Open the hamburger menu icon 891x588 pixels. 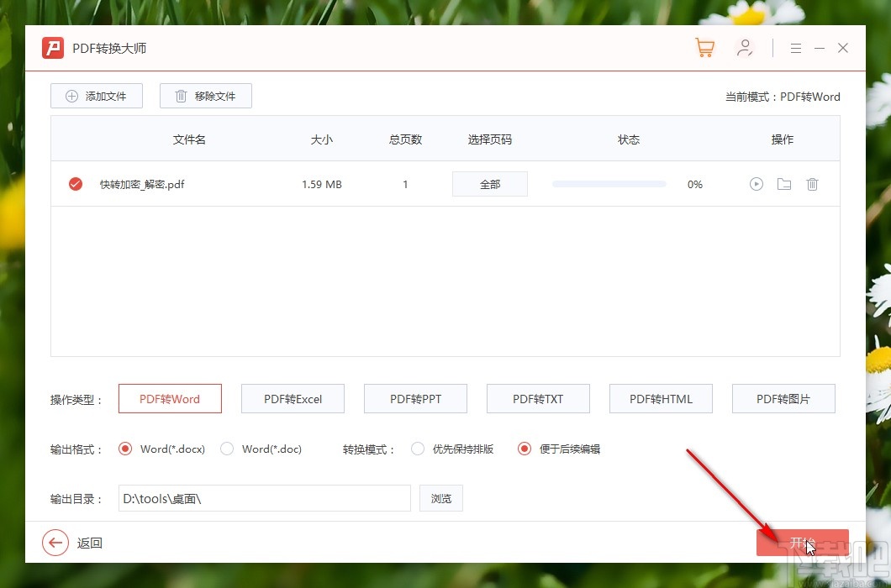[x=795, y=48]
